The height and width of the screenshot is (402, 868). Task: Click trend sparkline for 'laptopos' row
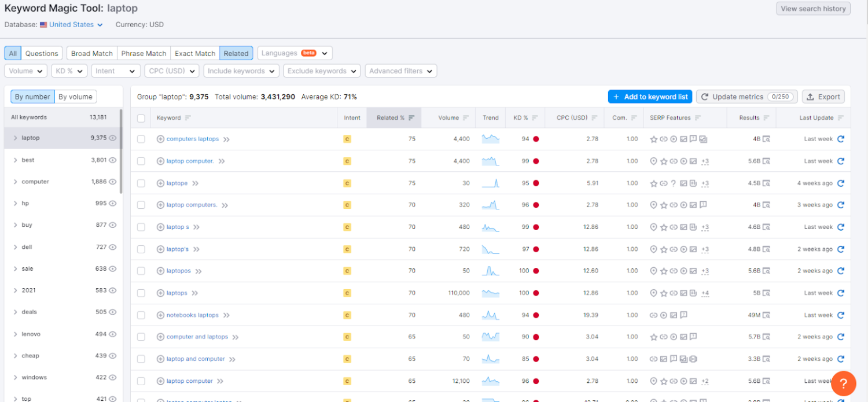pyautogui.click(x=490, y=271)
